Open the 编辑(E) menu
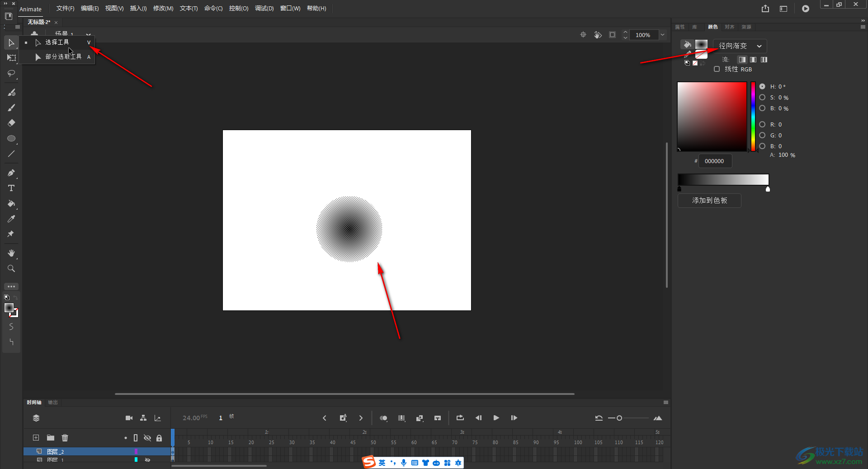The height and width of the screenshot is (469, 868). [90, 9]
